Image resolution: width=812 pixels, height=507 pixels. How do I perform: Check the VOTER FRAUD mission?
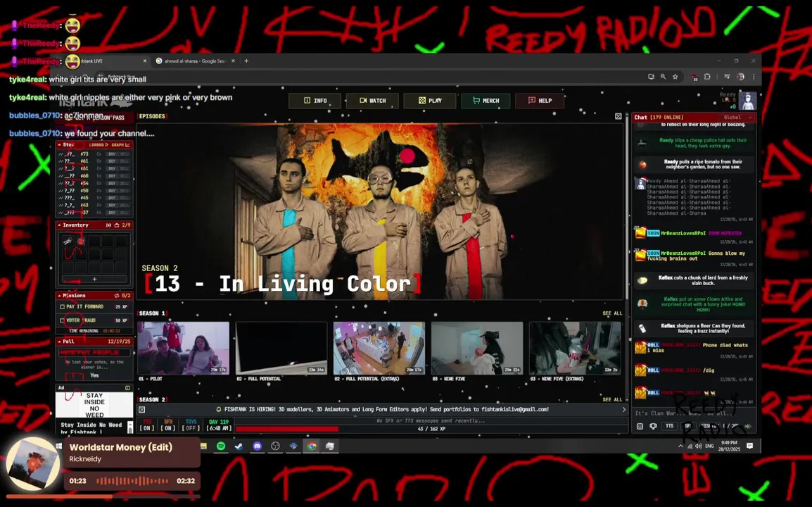pos(63,320)
